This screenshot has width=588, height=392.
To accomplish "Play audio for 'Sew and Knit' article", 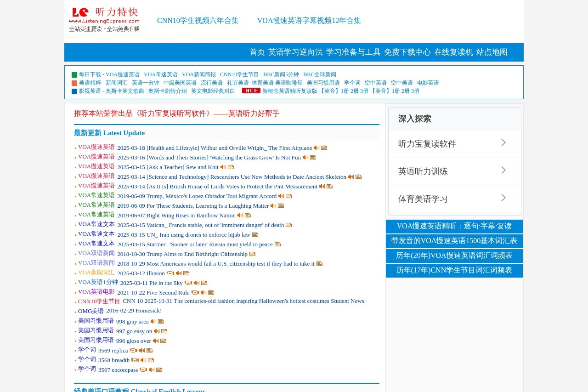I will coord(223,167).
